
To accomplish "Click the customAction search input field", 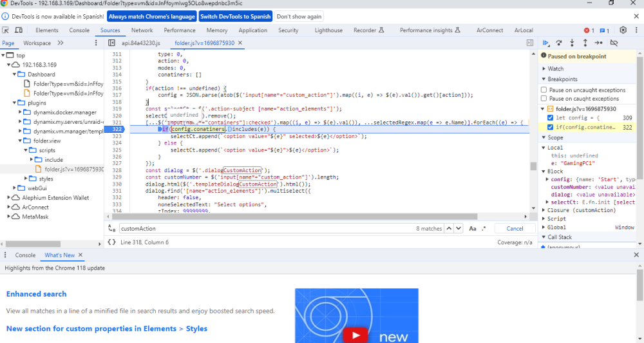I will tap(267, 228).
